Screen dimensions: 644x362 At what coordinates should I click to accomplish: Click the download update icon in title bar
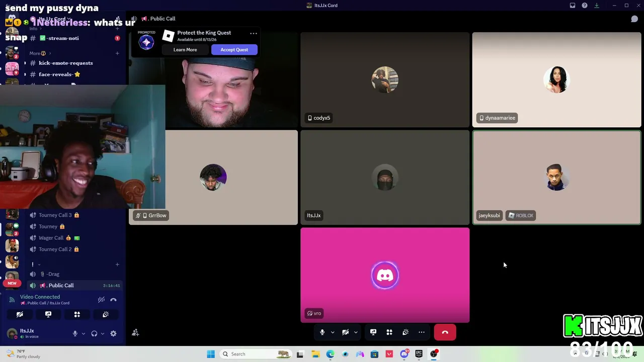pyautogui.click(x=597, y=6)
